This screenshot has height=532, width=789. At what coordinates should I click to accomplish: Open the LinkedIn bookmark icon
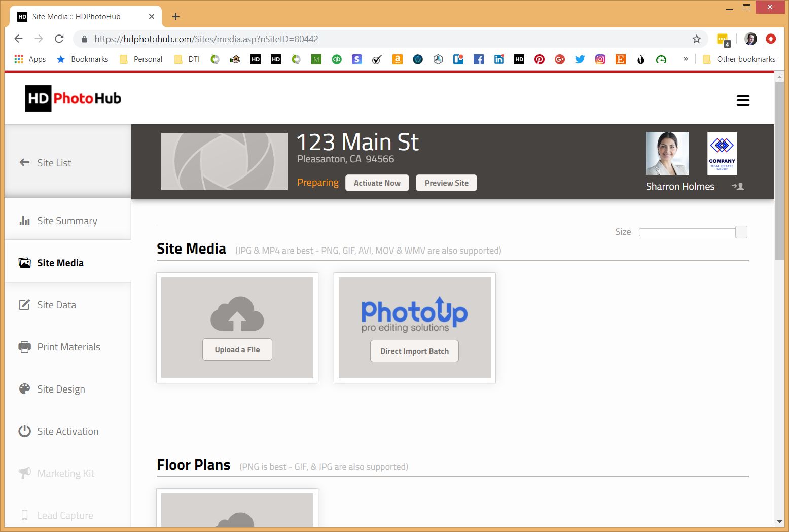pyautogui.click(x=499, y=59)
